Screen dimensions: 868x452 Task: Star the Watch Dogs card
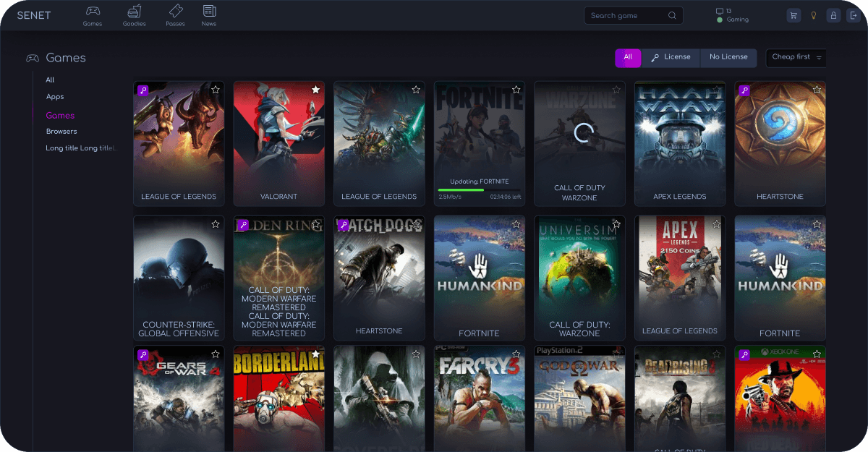(415, 224)
